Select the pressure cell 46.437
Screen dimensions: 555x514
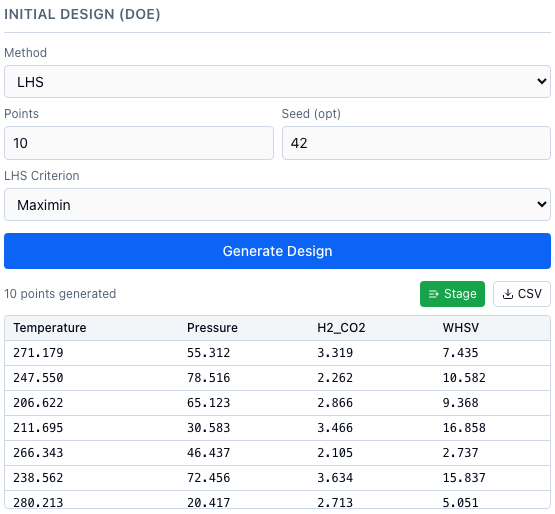[x=208, y=453]
